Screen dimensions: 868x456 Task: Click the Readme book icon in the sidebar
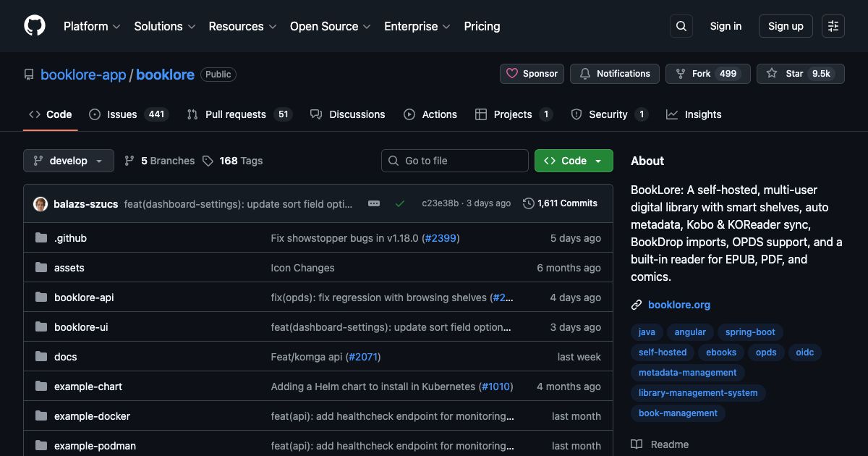[639, 444]
